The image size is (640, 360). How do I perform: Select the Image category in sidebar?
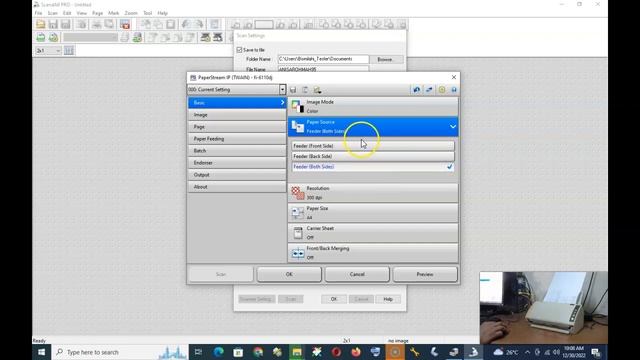(x=237, y=115)
